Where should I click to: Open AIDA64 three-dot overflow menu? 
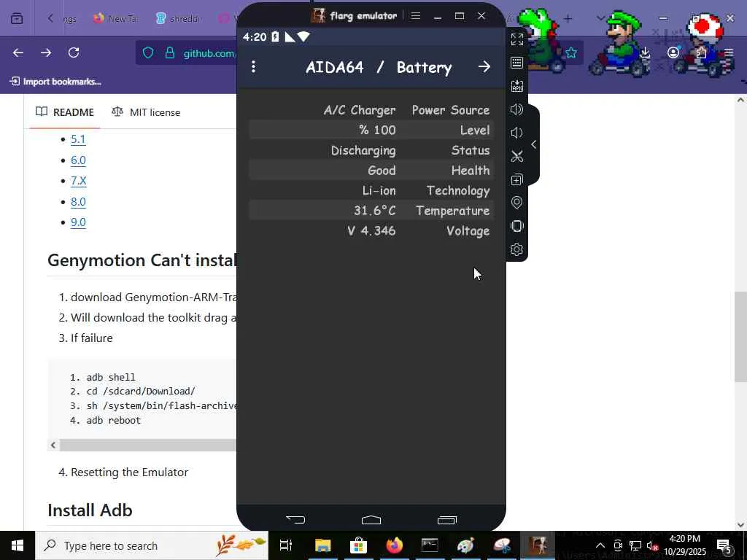pyautogui.click(x=253, y=67)
